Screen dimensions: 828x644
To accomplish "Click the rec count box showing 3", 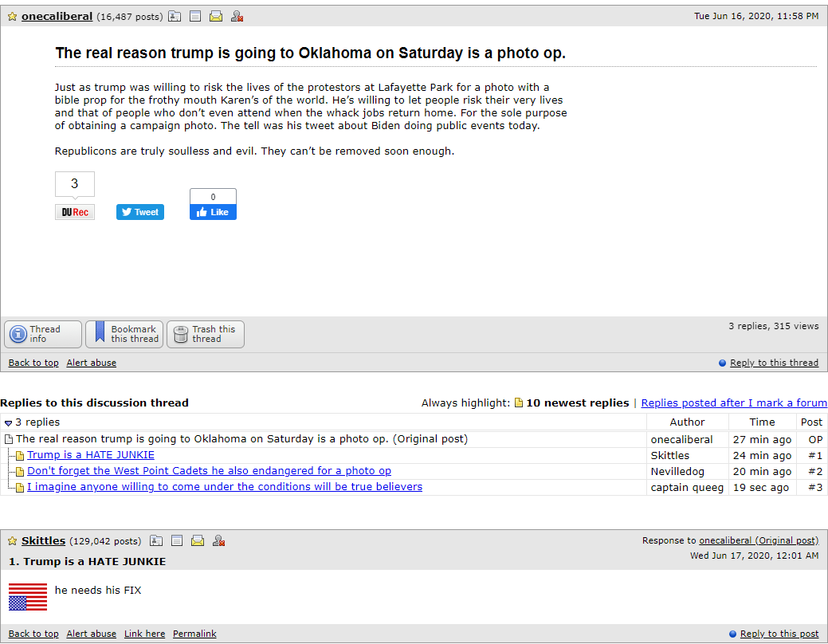I will tap(74, 184).
